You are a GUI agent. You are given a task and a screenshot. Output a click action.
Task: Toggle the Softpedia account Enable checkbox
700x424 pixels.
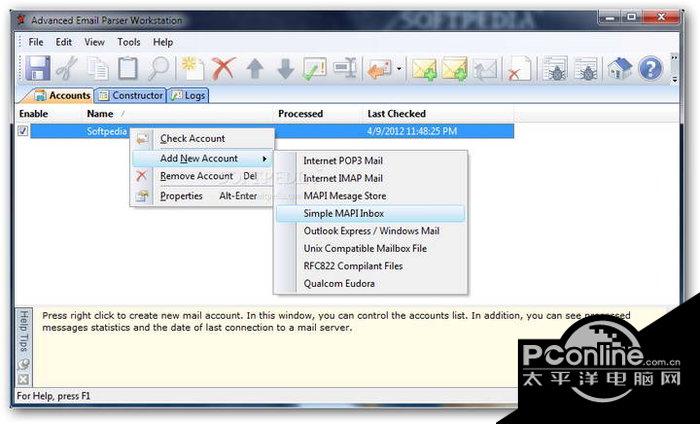23,131
